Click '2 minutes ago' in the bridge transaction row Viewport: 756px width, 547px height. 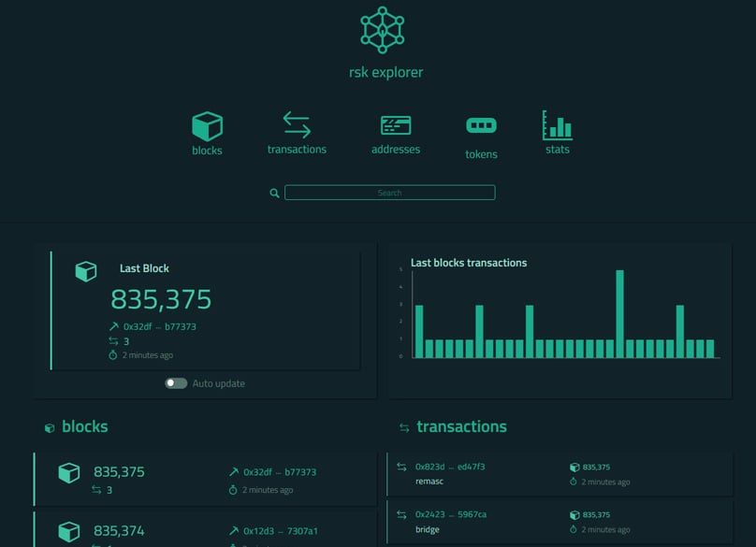605,529
